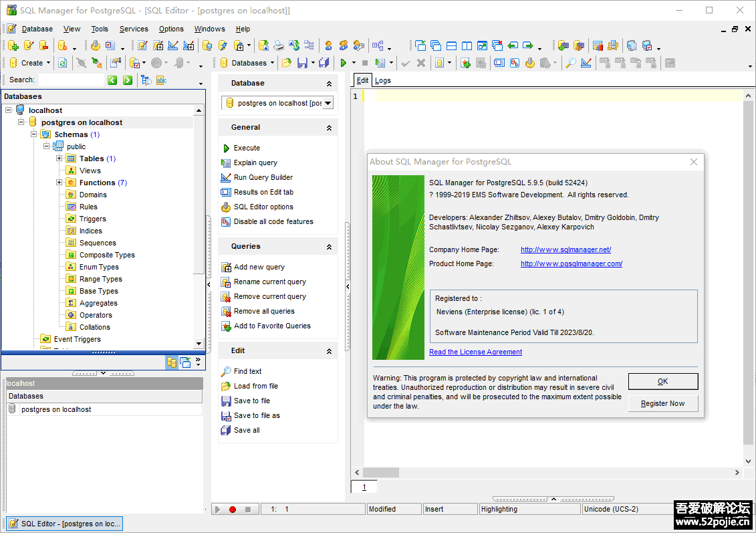Click the Unregister database icon with red minus
This screenshot has height=533, width=756.
click(43, 46)
